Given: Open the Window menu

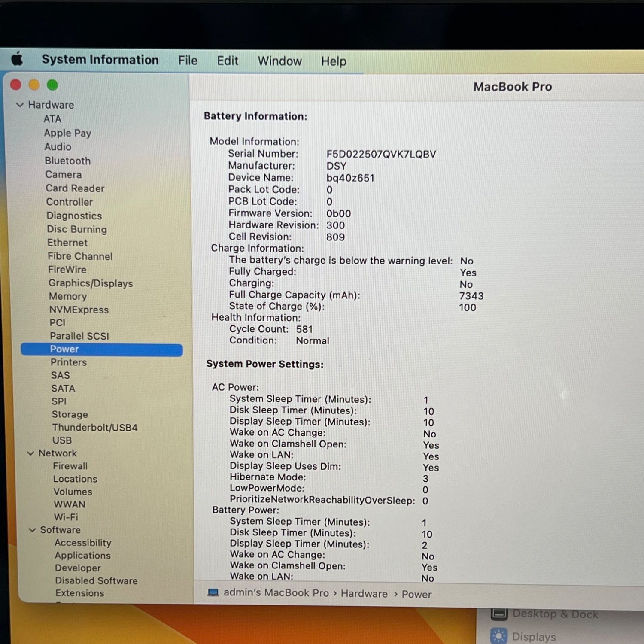Looking at the screenshot, I should click(279, 61).
